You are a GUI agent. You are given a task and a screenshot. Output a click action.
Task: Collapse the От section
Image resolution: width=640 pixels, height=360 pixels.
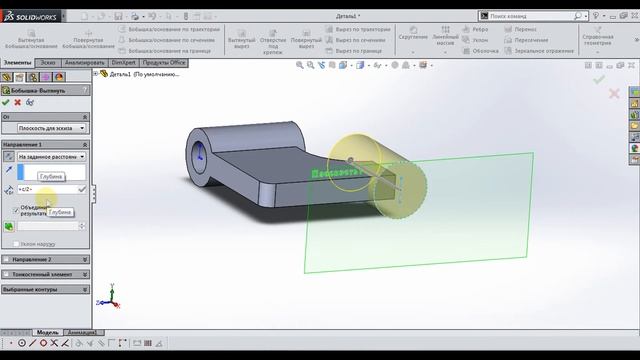pyautogui.click(x=85, y=117)
